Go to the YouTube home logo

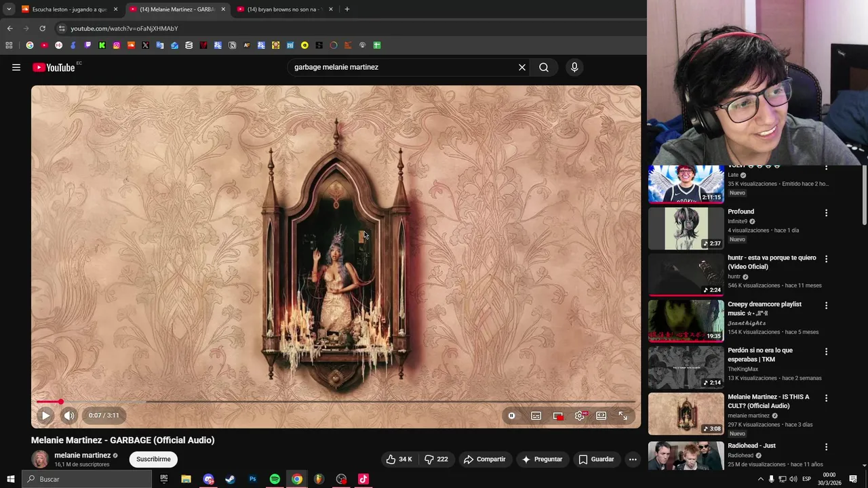click(54, 67)
